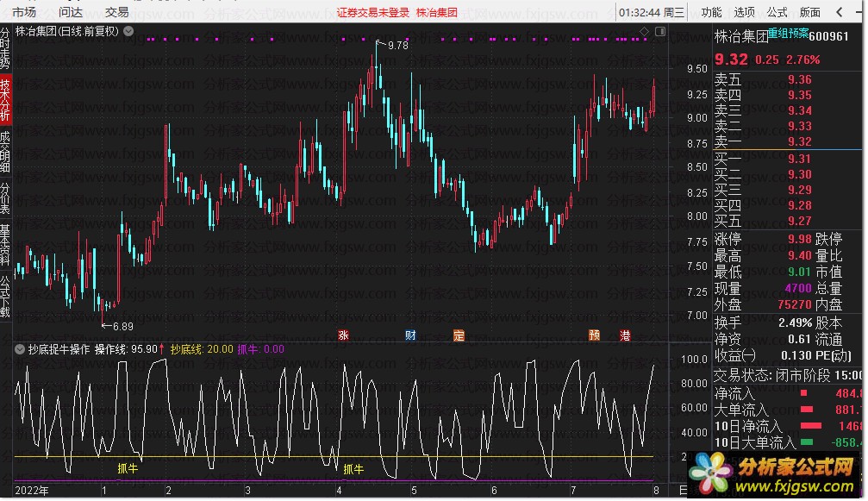The width and height of the screenshot is (868, 501).
Task: Open the 市场 menu
Action: 24,12
